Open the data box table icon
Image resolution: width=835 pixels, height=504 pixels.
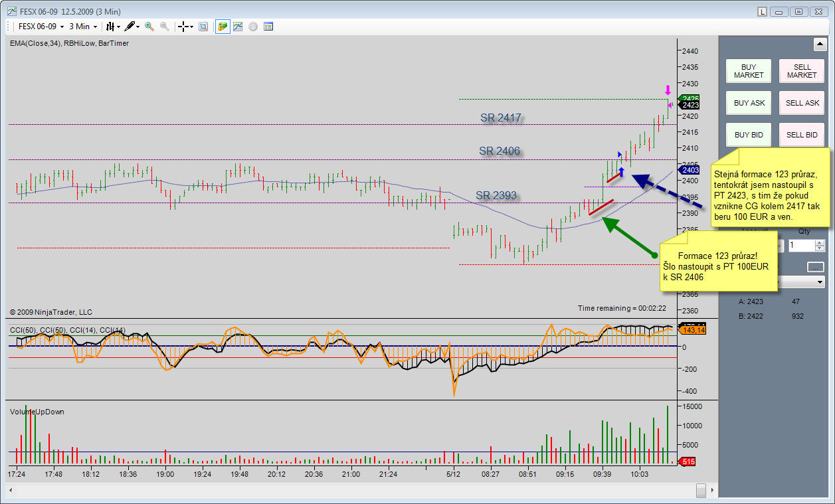268,27
